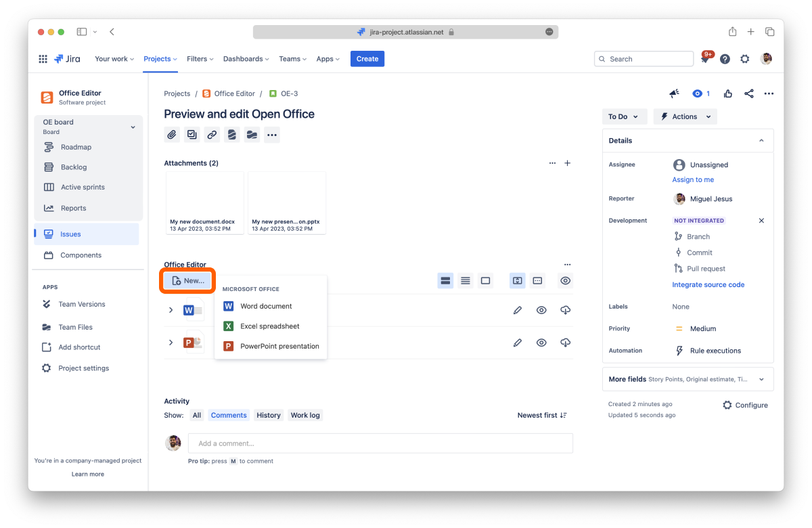Screen dimensions: 812x528
Task: Collapse the Details panel chevron
Action: (x=761, y=141)
